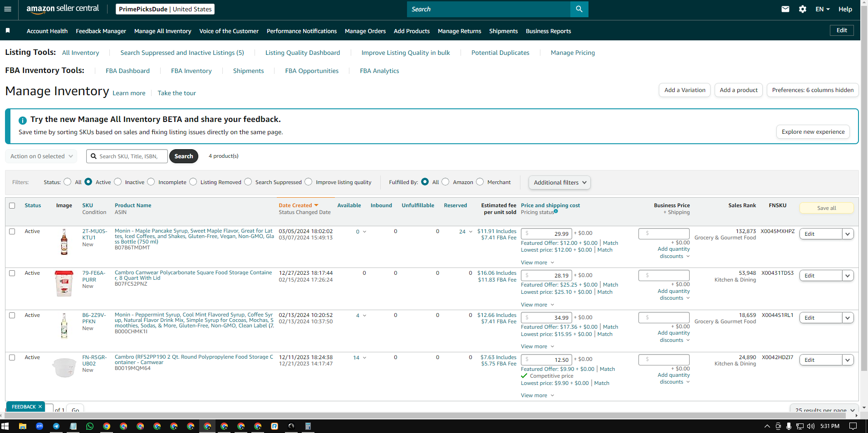
Task: Focus the Search SKU, Title, ISBN field
Action: tap(127, 156)
